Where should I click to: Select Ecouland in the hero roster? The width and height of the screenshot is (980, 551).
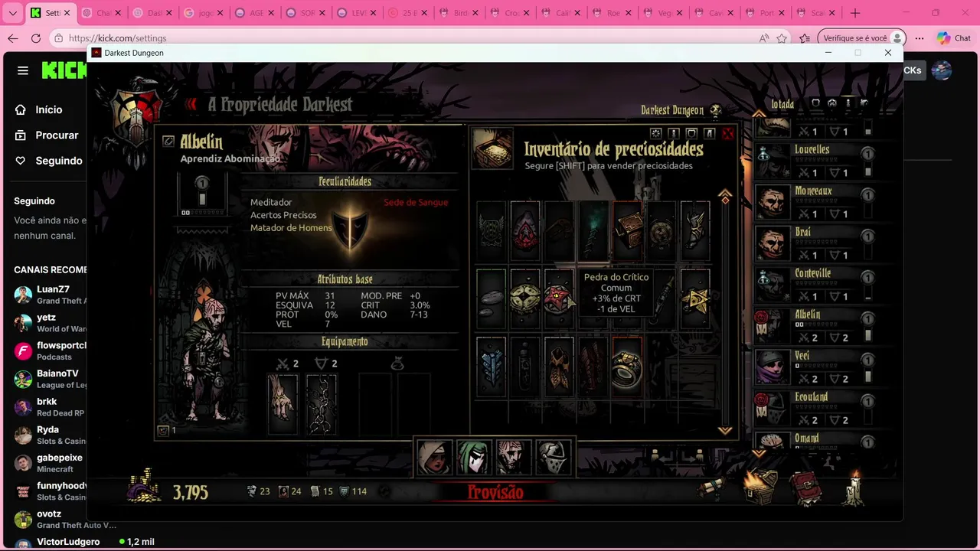click(816, 408)
